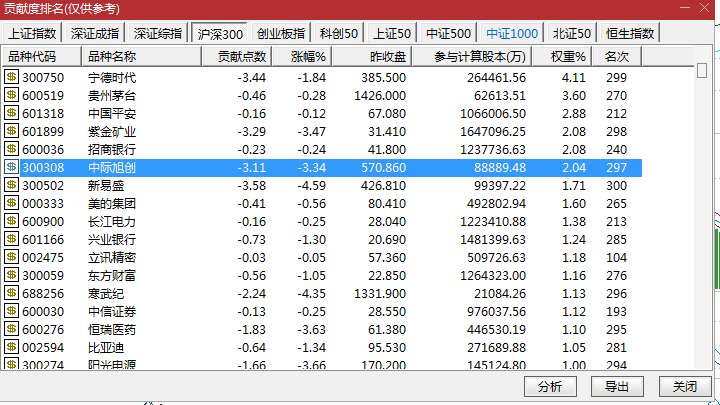Click the stock icon beside 600036 招商银行
This screenshot has height=405, width=720.
tap(11, 149)
